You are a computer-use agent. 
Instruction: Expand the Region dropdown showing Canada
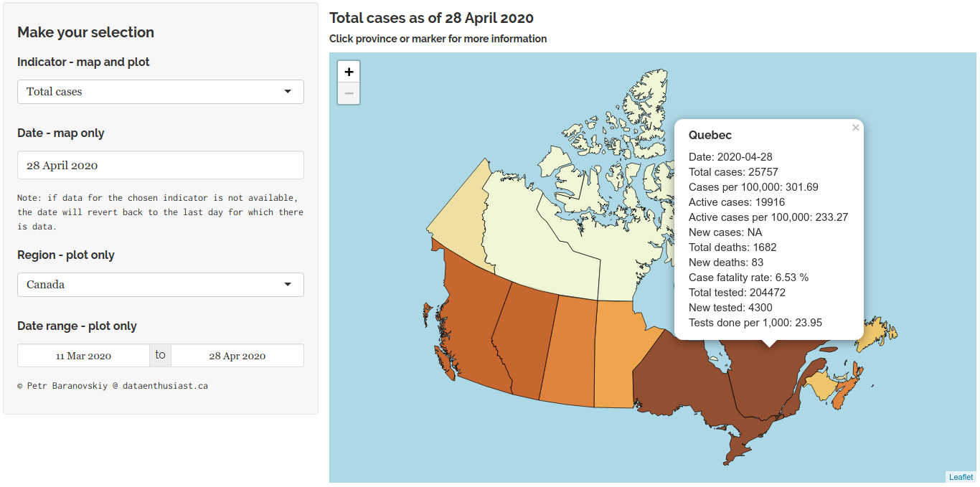[161, 285]
